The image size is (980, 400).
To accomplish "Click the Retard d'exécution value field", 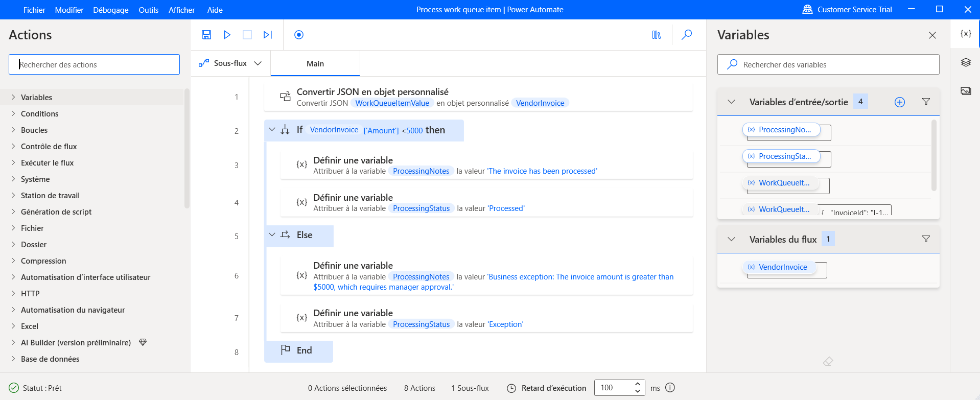I will point(614,388).
